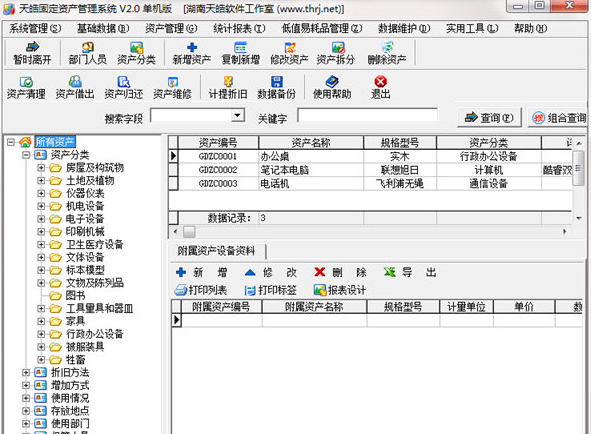
Task: Select 行政办公设备 in the tree
Action: 95,334
